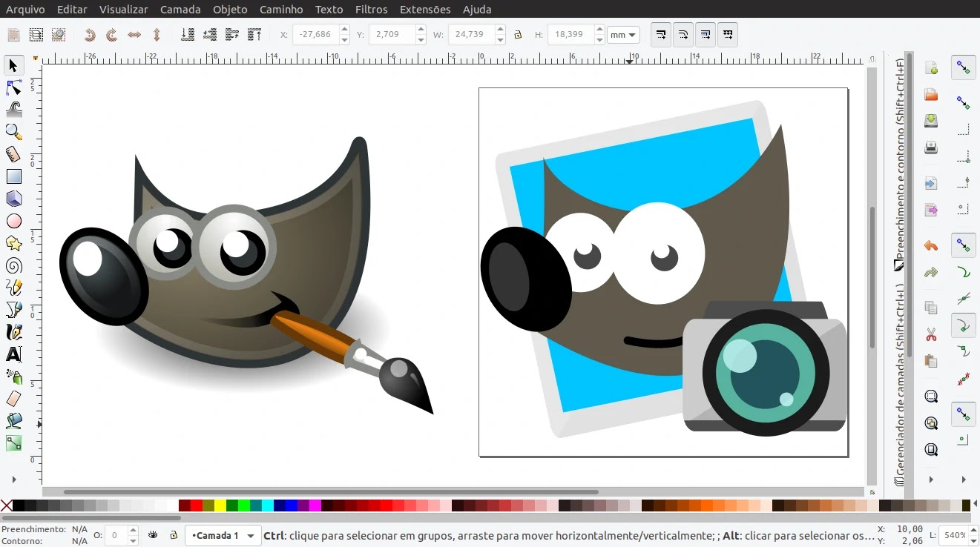980x547 pixels.
Task: Open a file via folder icon
Action: point(931,95)
